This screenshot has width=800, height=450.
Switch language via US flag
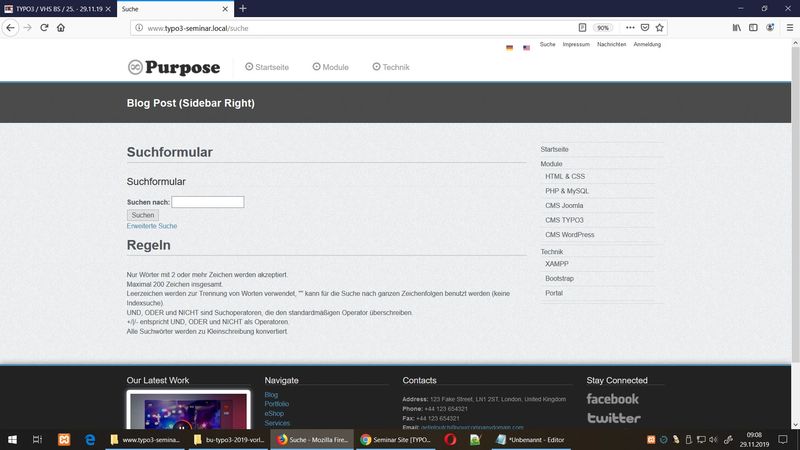pos(527,48)
